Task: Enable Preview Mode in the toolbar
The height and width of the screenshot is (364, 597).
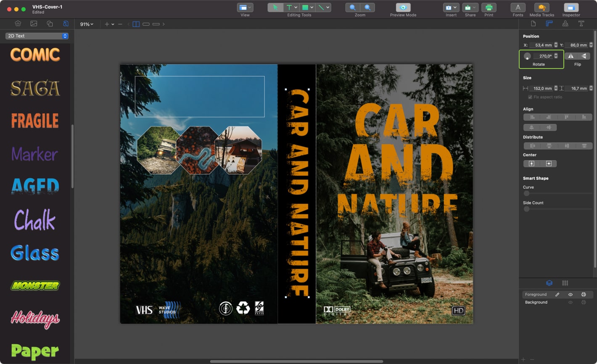Action: (x=402, y=7)
